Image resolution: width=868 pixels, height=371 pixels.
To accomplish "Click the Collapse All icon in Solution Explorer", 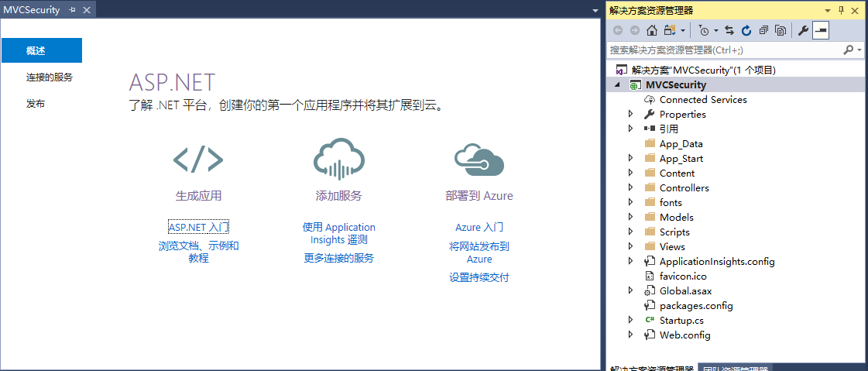I will (x=763, y=30).
